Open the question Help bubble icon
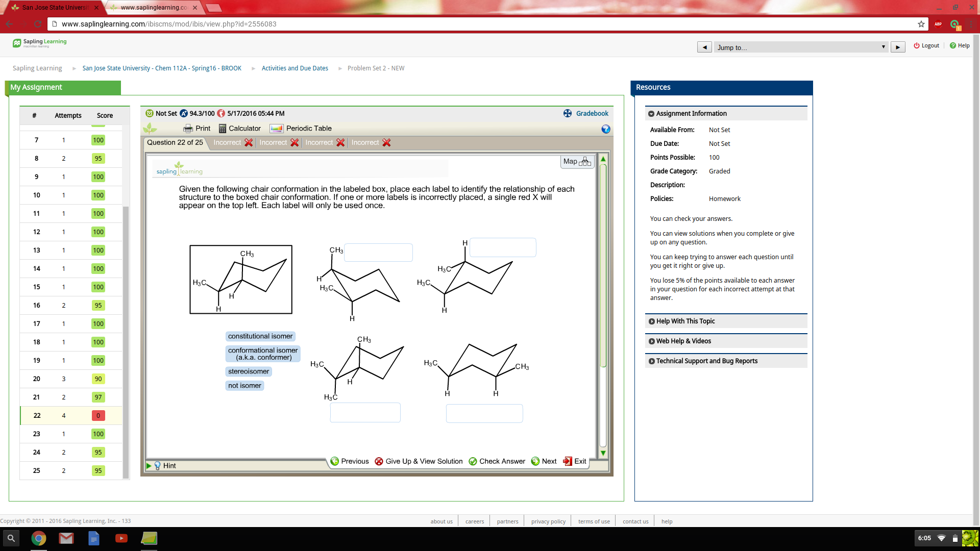The height and width of the screenshot is (551, 980). [605, 129]
